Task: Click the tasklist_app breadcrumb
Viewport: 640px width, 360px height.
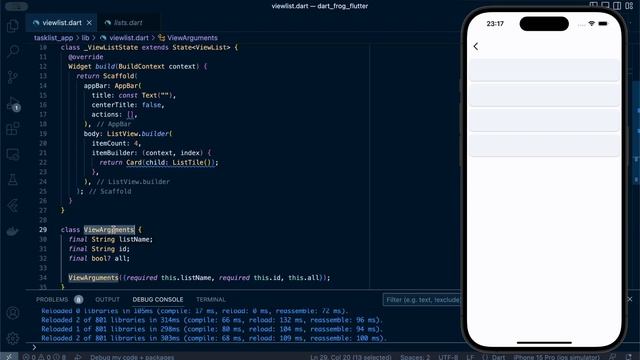Action: [x=53, y=38]
